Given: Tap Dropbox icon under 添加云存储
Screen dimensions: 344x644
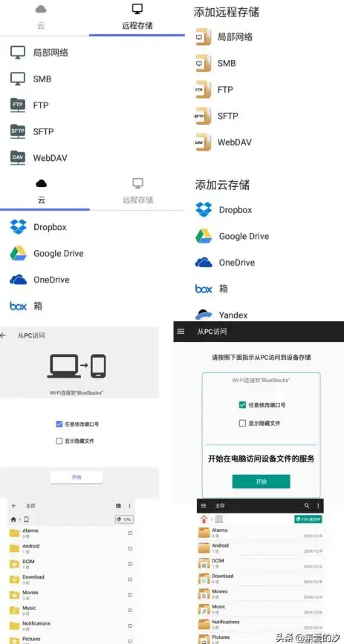Looking at the screenshot, I should pyautogui.click(x=204, y=209).
